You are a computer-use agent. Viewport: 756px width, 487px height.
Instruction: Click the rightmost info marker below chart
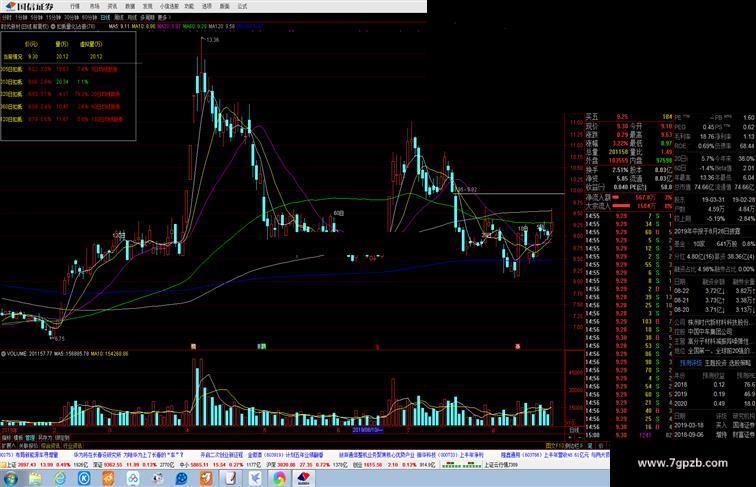point(517,346)
